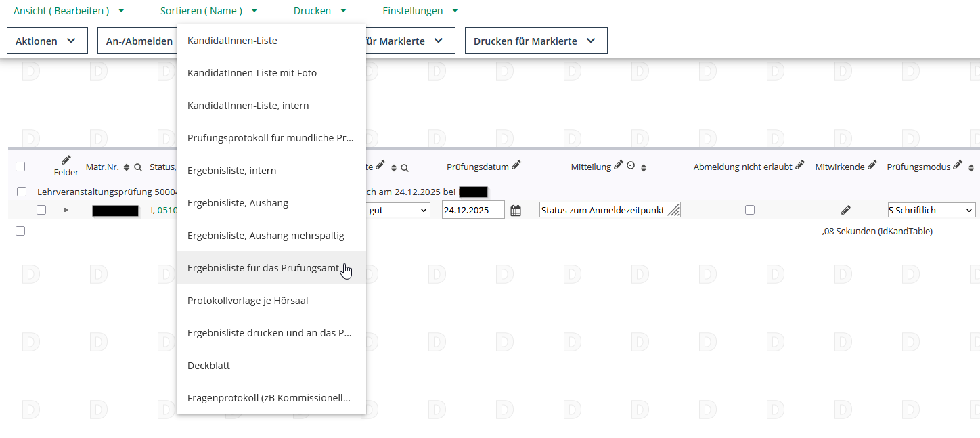Screen dimensions: 980x438
Task: Open the Aktionen dropdown button
Action: coord(47,41)
